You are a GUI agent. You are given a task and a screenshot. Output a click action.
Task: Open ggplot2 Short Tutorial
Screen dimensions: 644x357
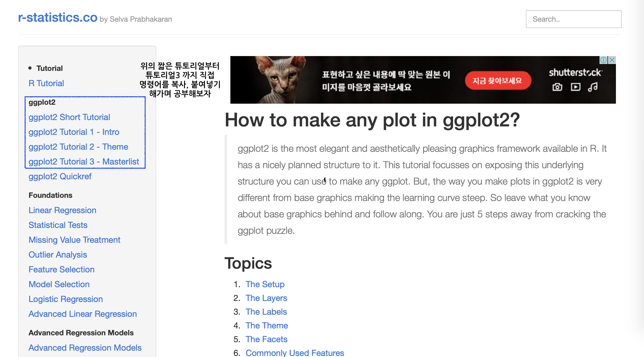pos(69,117)
